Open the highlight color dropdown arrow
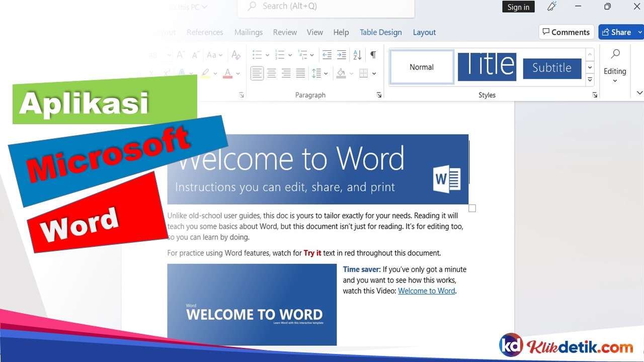 tap(215, 74)
